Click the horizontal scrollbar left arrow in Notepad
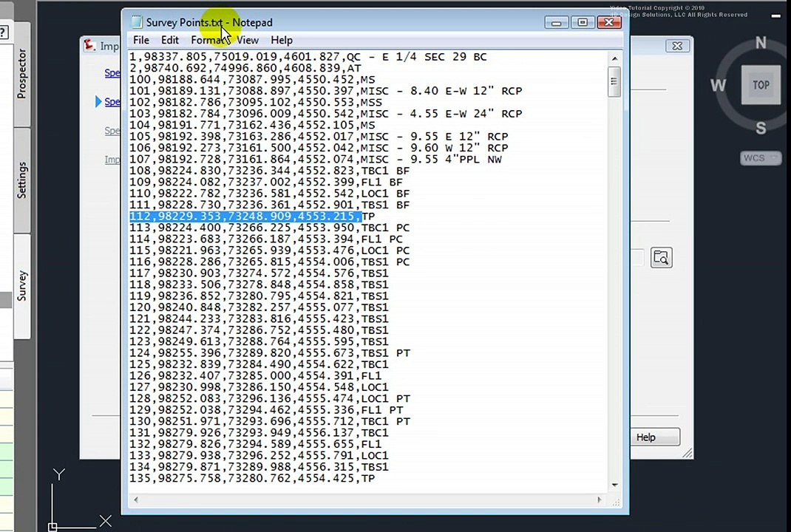The image size is (791, 532). [136, 499]
